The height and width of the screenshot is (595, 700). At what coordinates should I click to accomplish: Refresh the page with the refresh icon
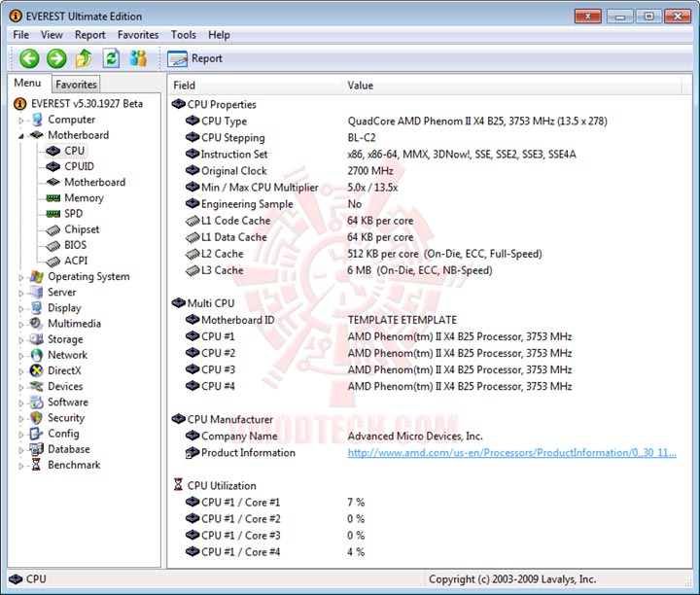pos(111,58)
